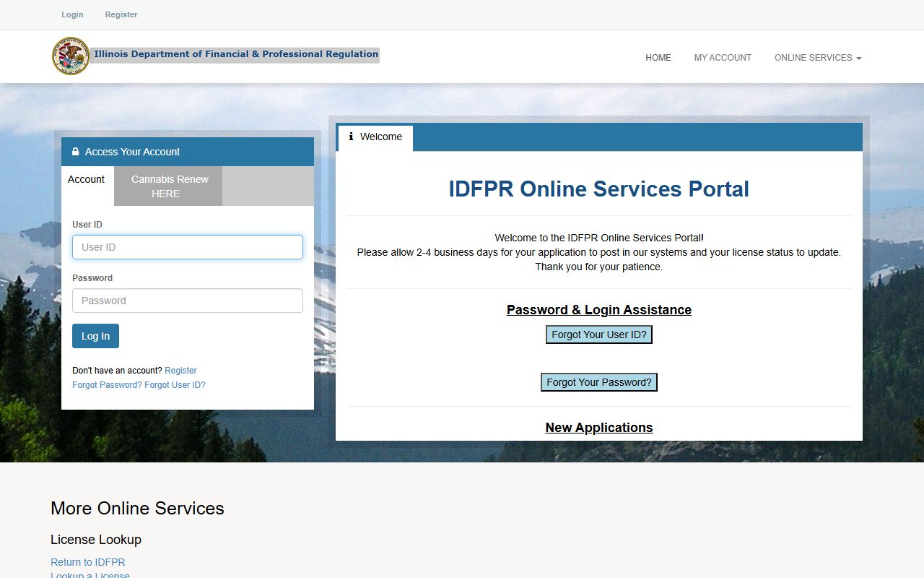Click the Forgot User ID? link under the form
The width and height of the screenshot is (924, 578).
pyautogui.click(x=175, y=385)
